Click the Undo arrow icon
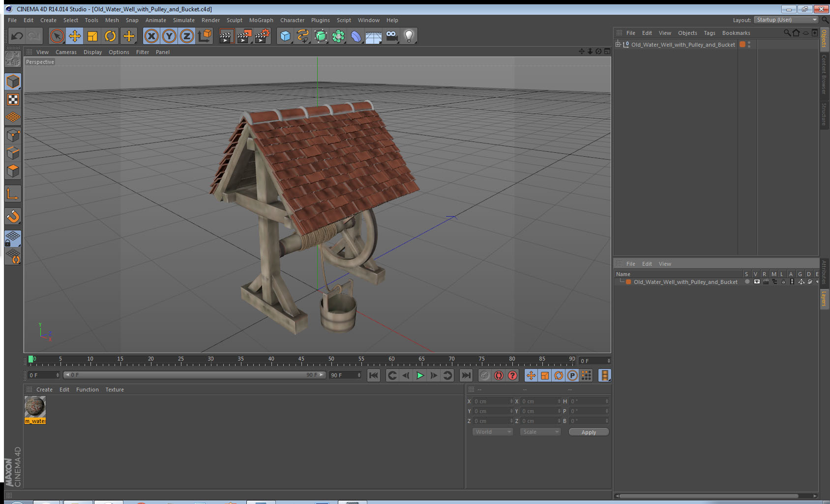This screenshot has width=830, height=504. click(17, 36)
